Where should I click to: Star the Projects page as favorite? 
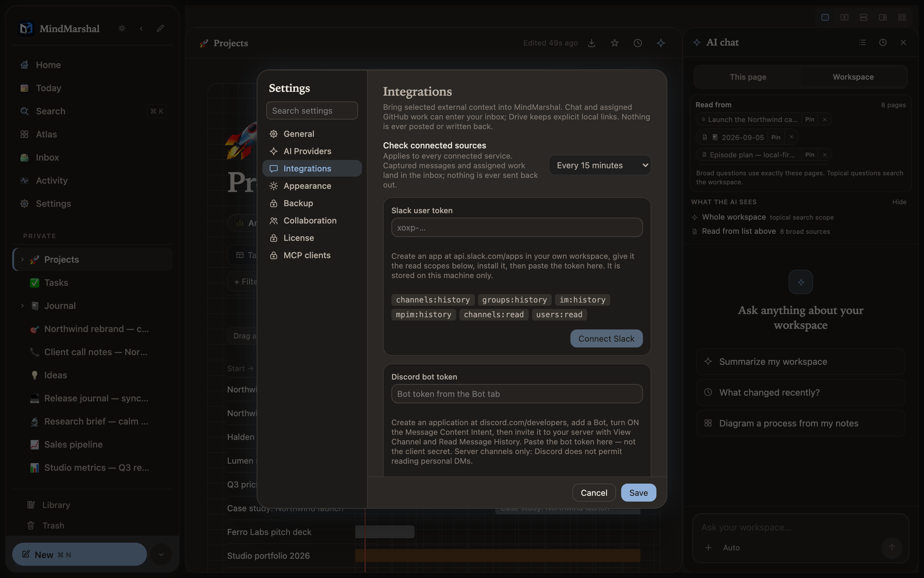(614, 43)
